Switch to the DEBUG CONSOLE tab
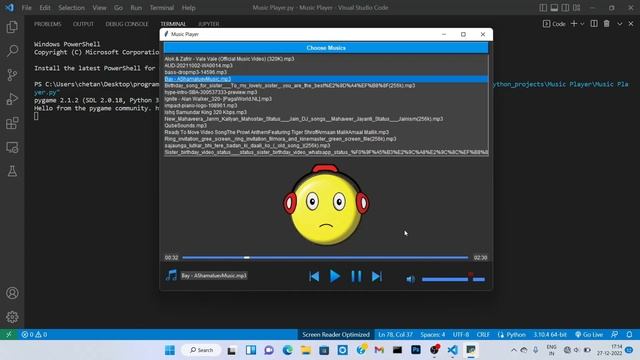Viewport: 640px width, 360px height. pos(127,24)
